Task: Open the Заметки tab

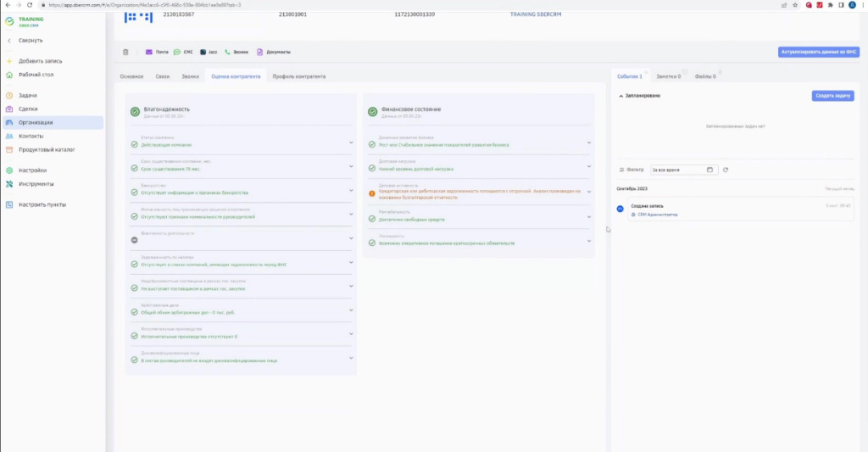Action: click(x=669, y=76)
